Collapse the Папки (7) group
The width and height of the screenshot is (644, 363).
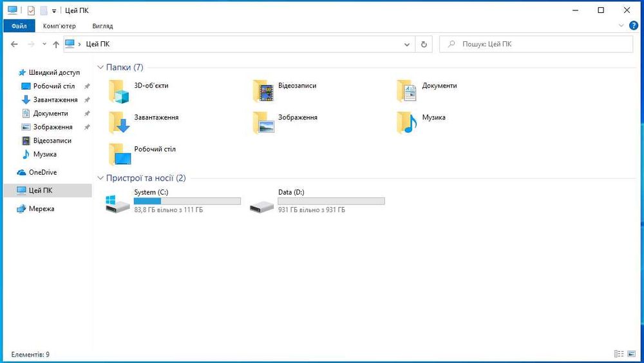click(100, 67)
